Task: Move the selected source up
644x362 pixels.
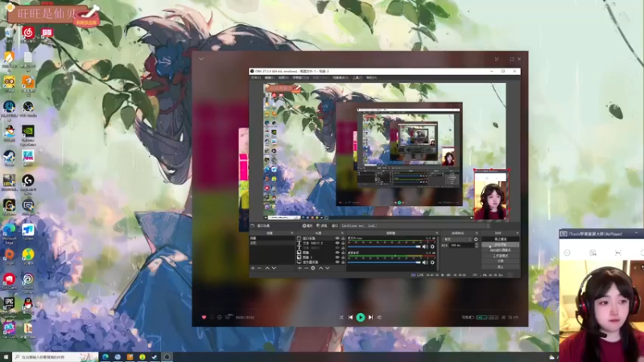Action: tap(320, 268)
